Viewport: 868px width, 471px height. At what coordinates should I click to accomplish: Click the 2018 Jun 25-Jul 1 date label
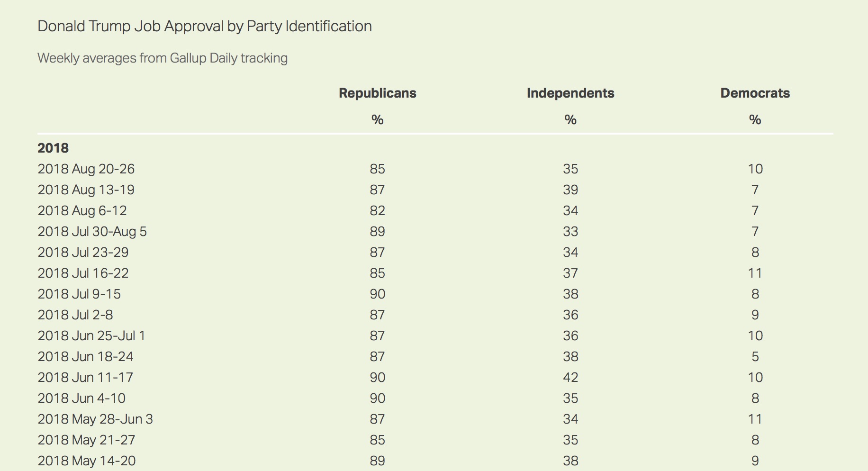point(91,335)
